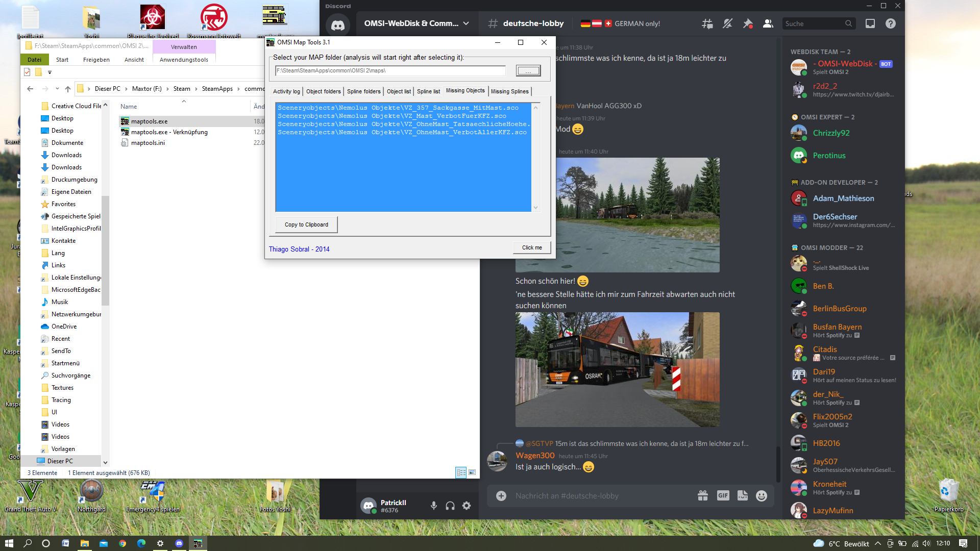Open pinned messages in Discord
Image resolution: width=980 pixels, height=551 pixels.
click(x=748, y=23)
